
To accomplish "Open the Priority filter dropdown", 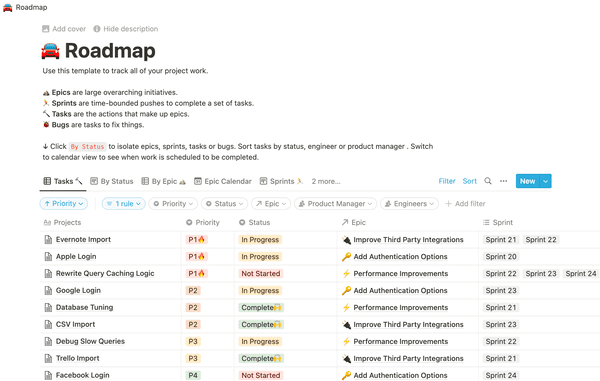I will coord(173,204).
